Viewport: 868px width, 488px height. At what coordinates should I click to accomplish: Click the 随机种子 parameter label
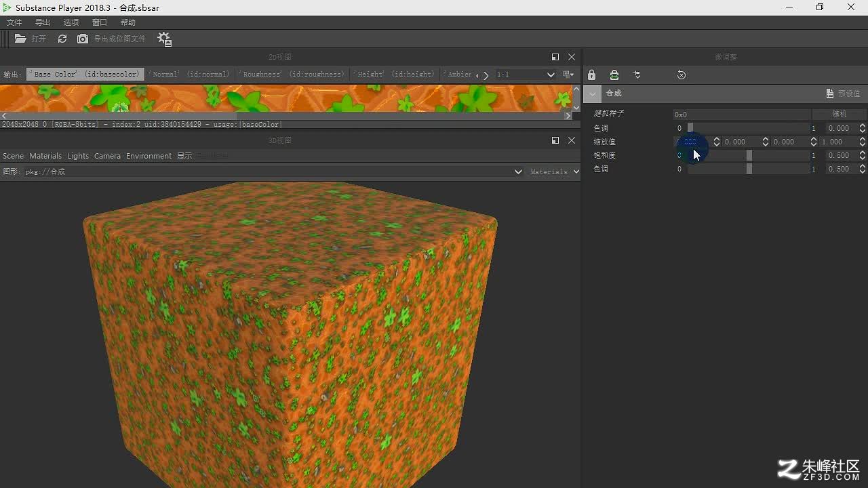(x=608, y=114)
